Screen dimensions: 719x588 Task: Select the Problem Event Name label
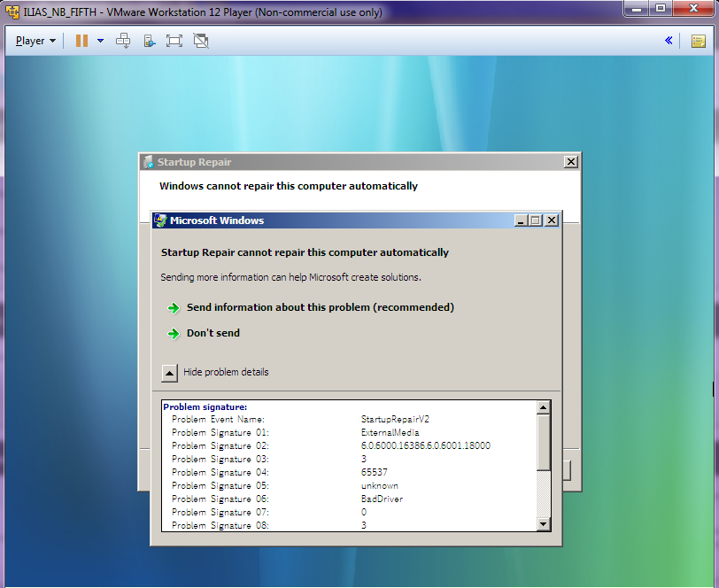coord(218,419)
